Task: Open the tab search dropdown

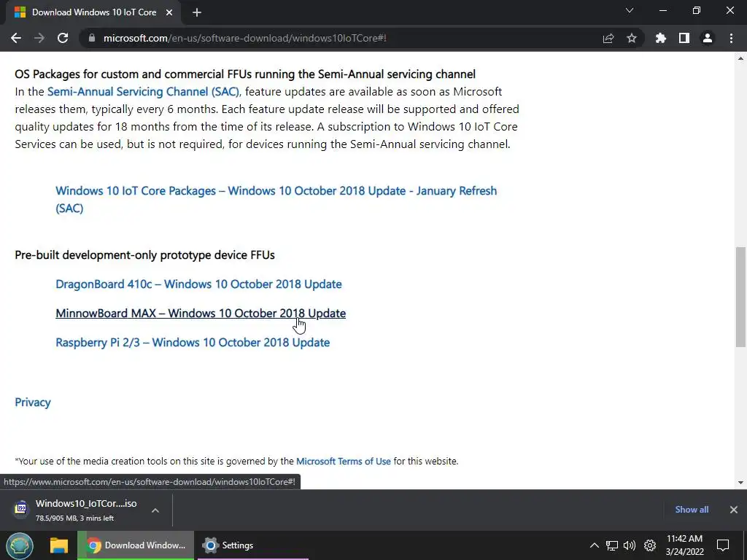Action: click(630, 10)
